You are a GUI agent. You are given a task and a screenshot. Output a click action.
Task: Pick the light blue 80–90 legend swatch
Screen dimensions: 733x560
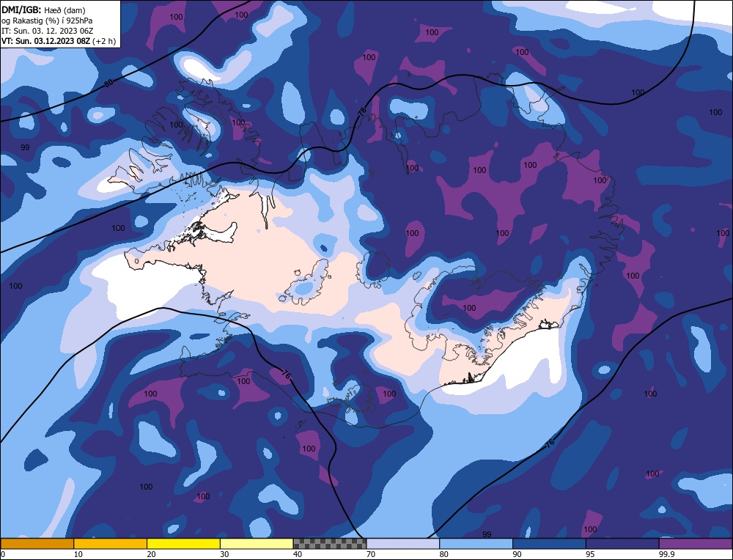476,543
